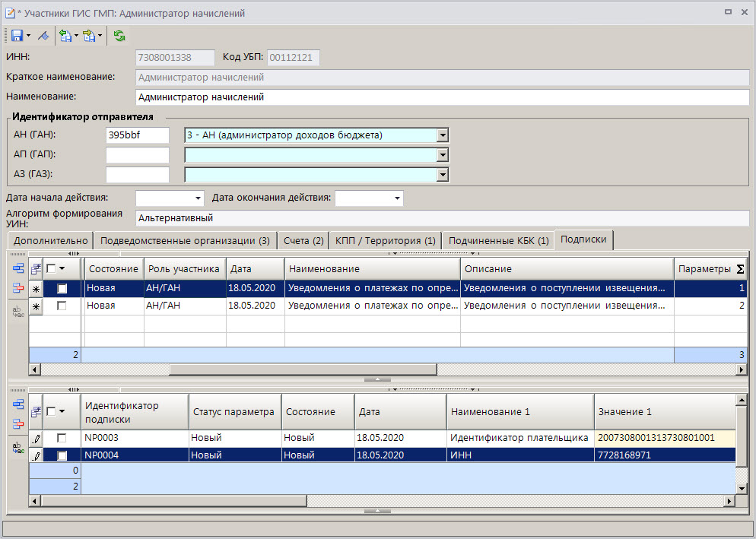The width and height of the screenshot is (756, 539).
Task: Click the green refresh arrows icon
Action: 119,36
